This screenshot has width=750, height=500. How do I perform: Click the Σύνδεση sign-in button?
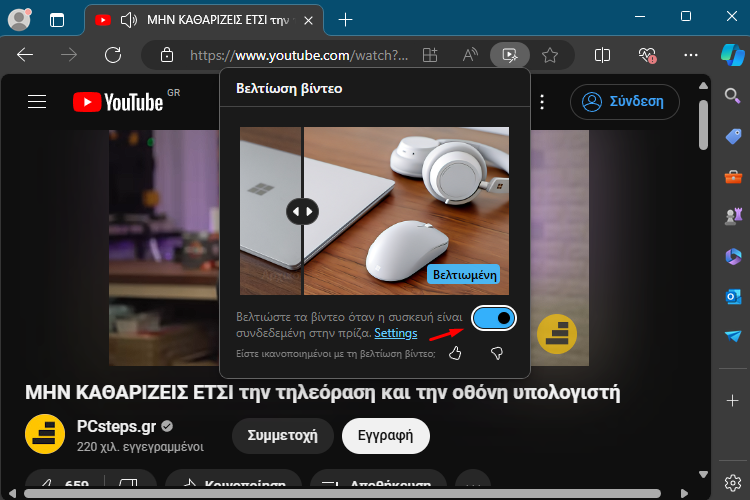pyautogui.click(x=624, y=102)
